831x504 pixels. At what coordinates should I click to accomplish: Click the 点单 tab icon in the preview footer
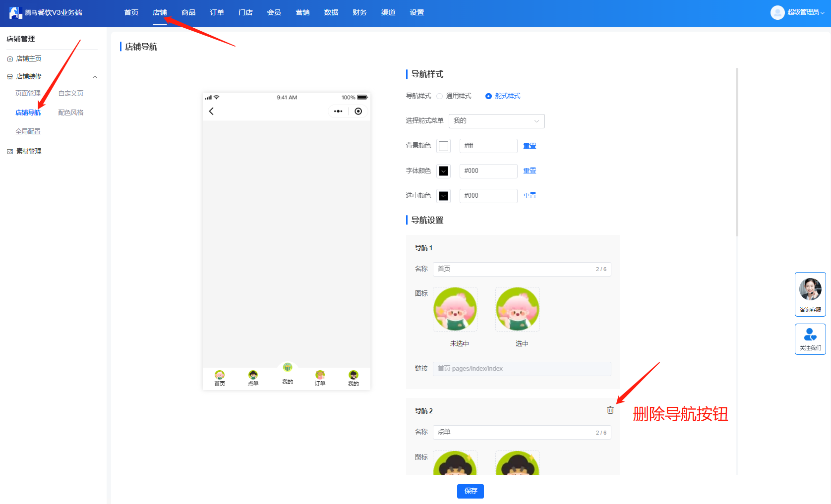253,375
